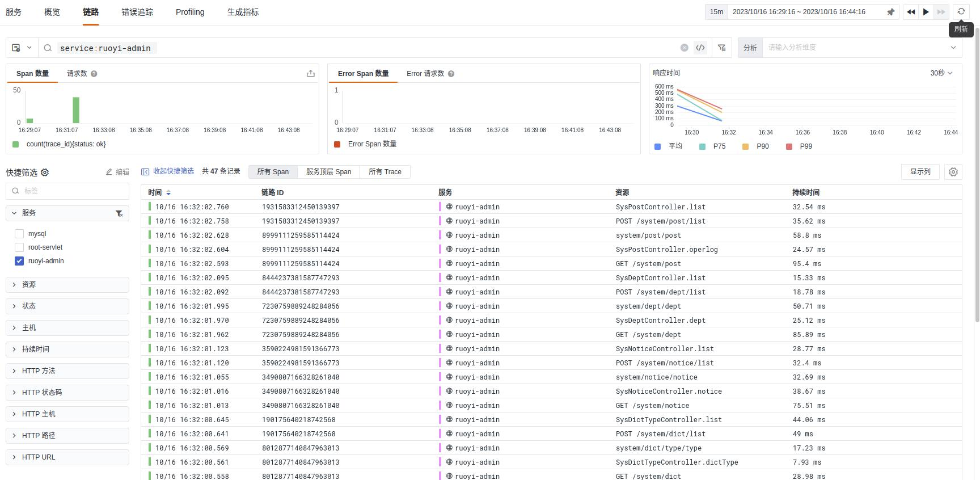Screen dimensions: 980x480
Task: Click the 显示列 button
Action: [x=920, y=172]
